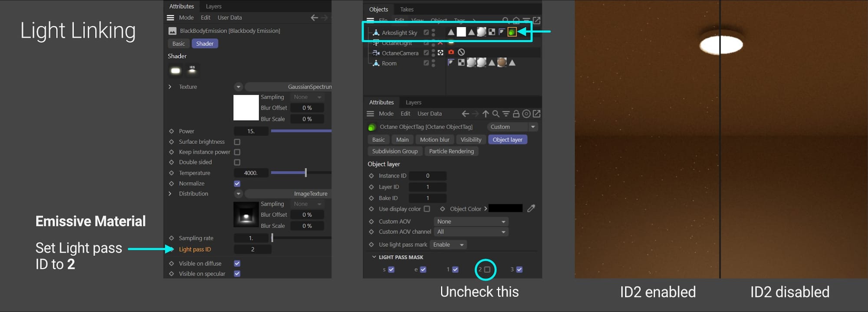Image resolution: width=868 pixels, height=312 pixels.
Task: Click the IES shader preview icon
Action: [192, 70]
